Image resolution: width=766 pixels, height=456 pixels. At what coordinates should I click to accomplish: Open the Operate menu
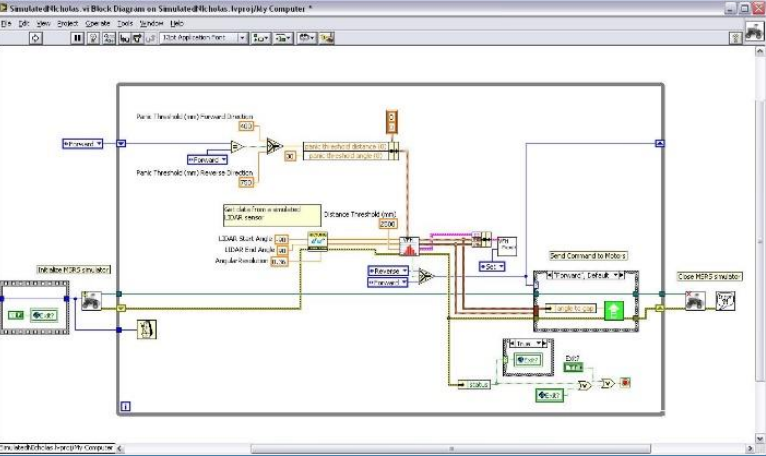pos(97,22)
